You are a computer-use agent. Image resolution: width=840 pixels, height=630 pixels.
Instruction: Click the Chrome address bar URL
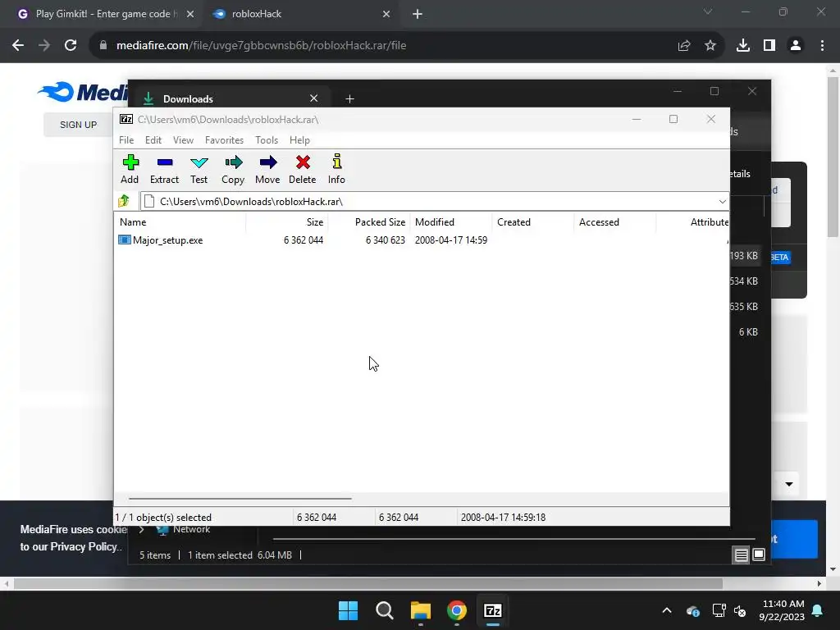[x=262, y=46]
